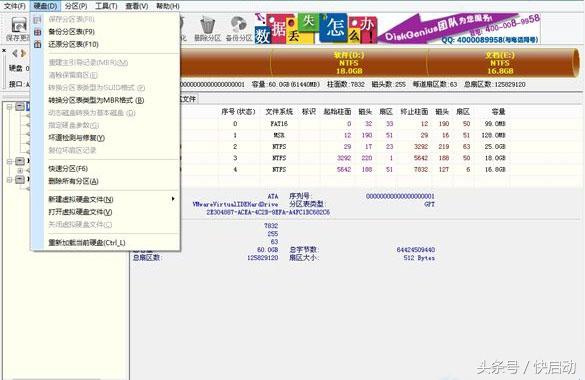Screen dimensions: 585x380
Task: Go to next disk with right arrow
Action: click(24, 53)
